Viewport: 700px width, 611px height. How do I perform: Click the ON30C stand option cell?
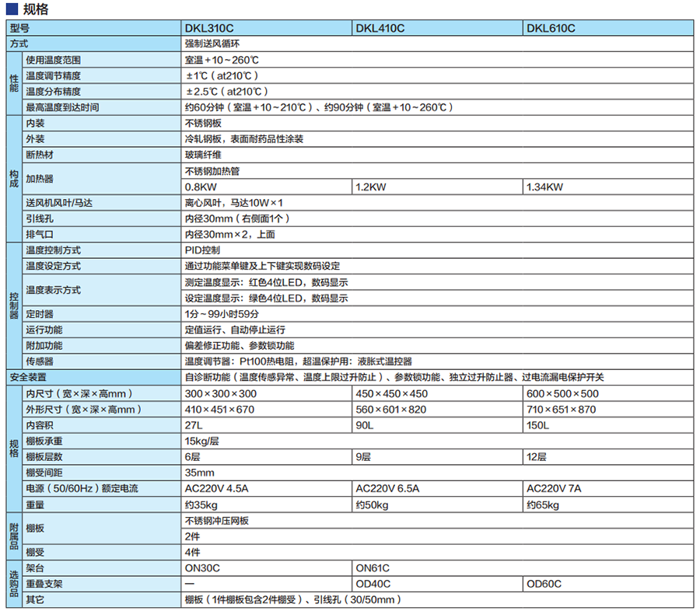coord(203,568)
